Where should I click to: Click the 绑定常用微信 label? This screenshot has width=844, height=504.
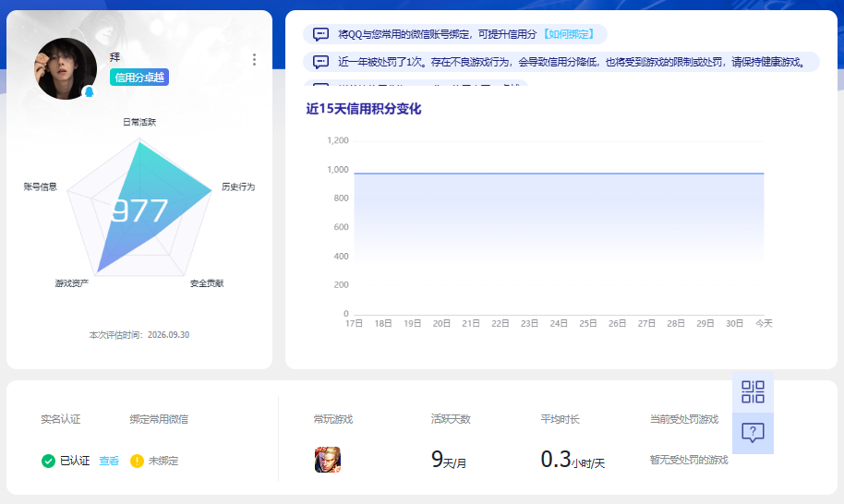[x=159, y=419]
